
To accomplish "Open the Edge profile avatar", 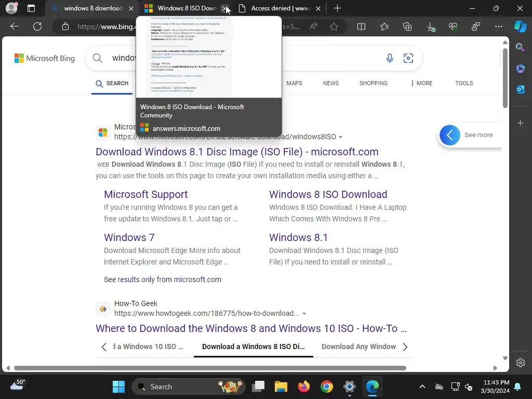I will pyautogui.click(x=11, y=8).
